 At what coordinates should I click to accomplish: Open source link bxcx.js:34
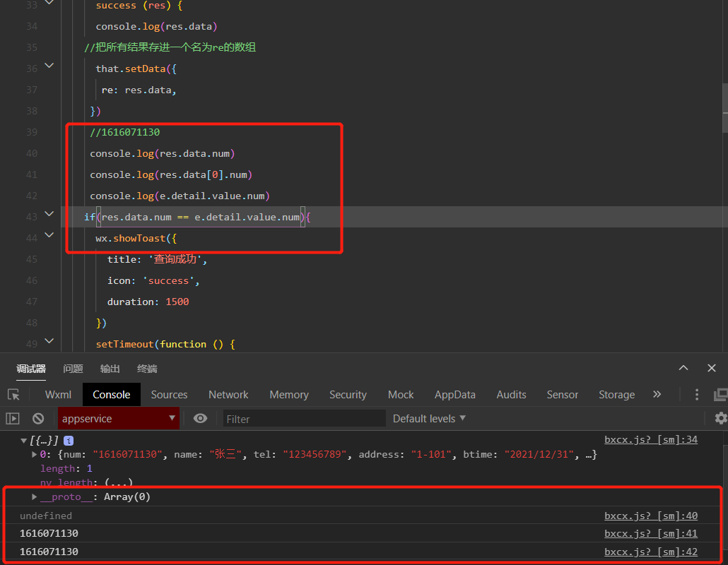point(651,439)
